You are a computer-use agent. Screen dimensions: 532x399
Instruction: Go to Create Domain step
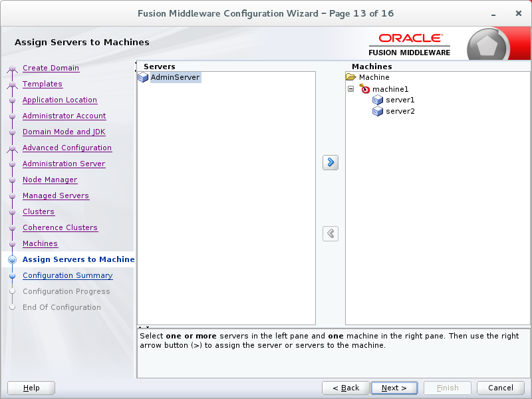click(x=51, y=68)
